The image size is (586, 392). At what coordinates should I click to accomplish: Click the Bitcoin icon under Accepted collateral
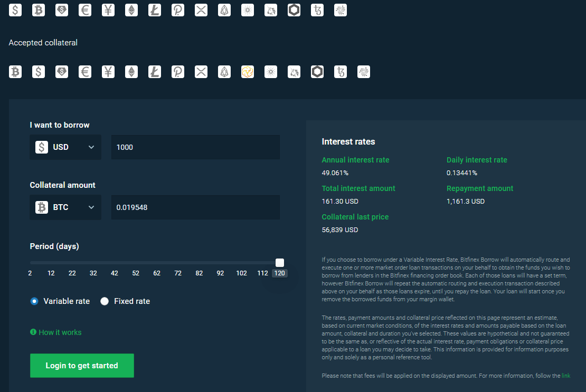pyautogui.click(x=15, y=72)
